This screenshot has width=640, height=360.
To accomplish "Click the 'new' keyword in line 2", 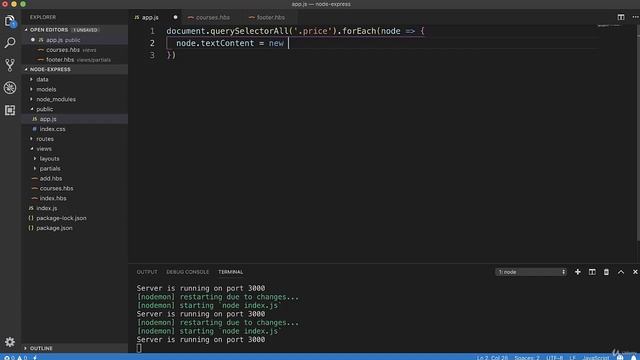I will [x=276, y=43].
